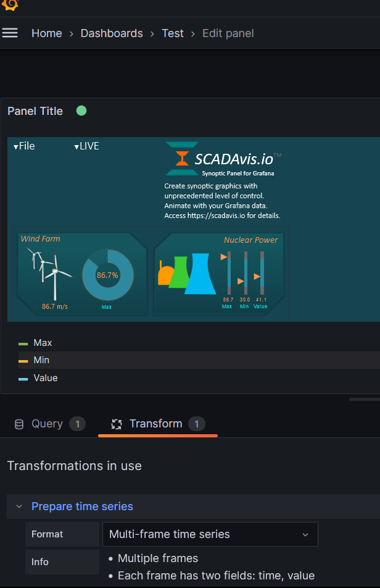Open the hamburger navigation menu
The width and height of the screenshot is (380, 588).
tap(10, 33)
